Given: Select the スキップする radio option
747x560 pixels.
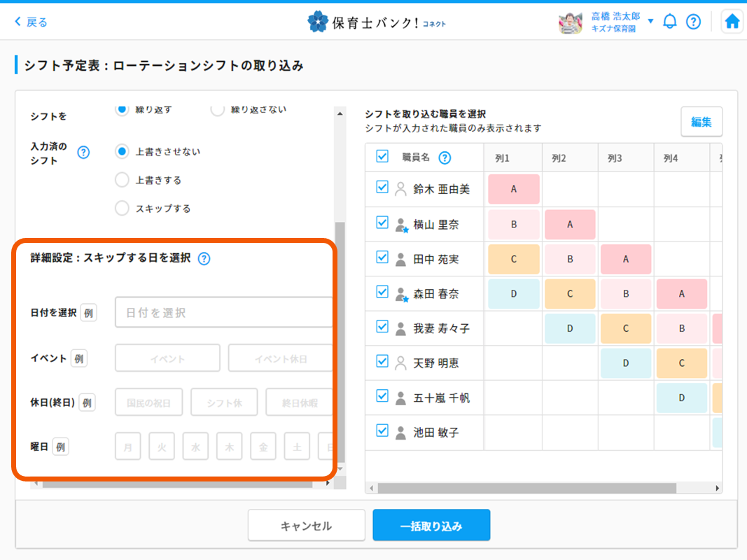Looking at the screenshot, I should (x=122, y=208).
